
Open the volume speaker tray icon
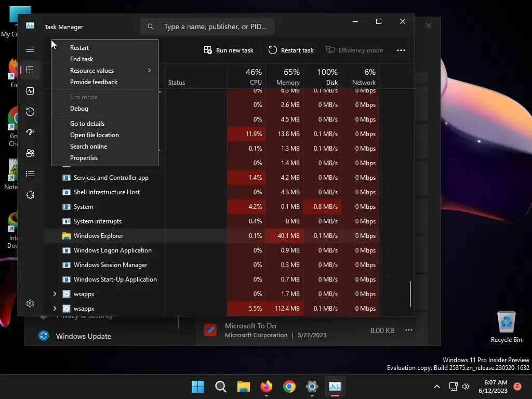pos(465,387)
